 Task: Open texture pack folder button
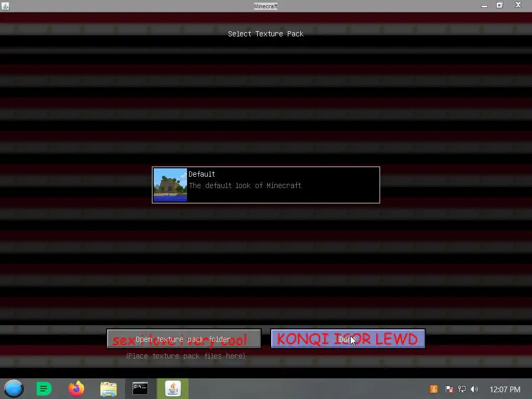(x=184, y=339)
